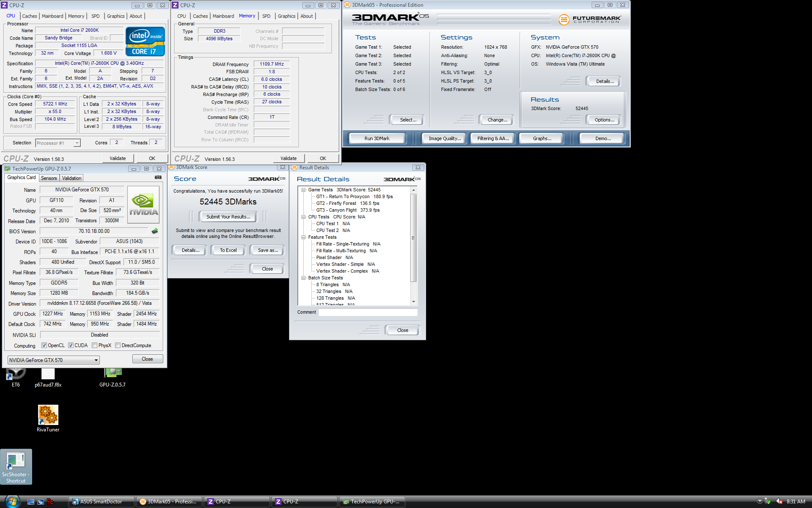Switch to 3DMark05 taskbar button

(169, 502)
